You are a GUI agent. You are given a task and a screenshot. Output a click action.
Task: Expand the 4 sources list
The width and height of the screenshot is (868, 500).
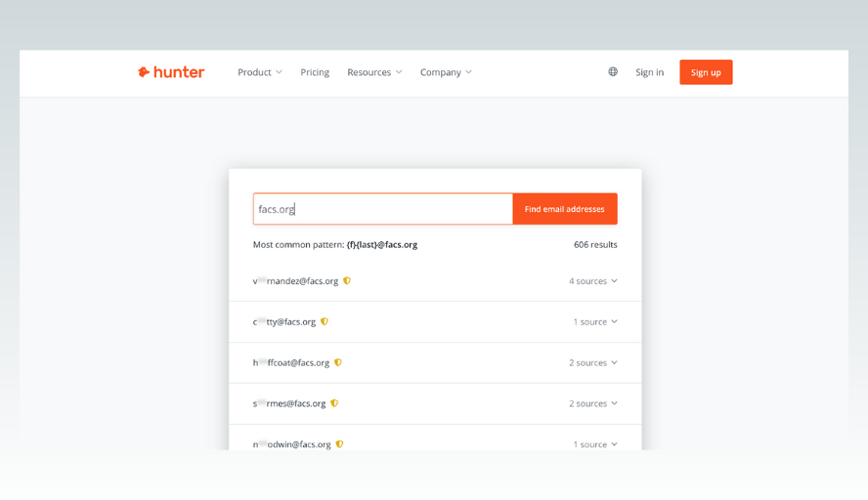[593, 281]
